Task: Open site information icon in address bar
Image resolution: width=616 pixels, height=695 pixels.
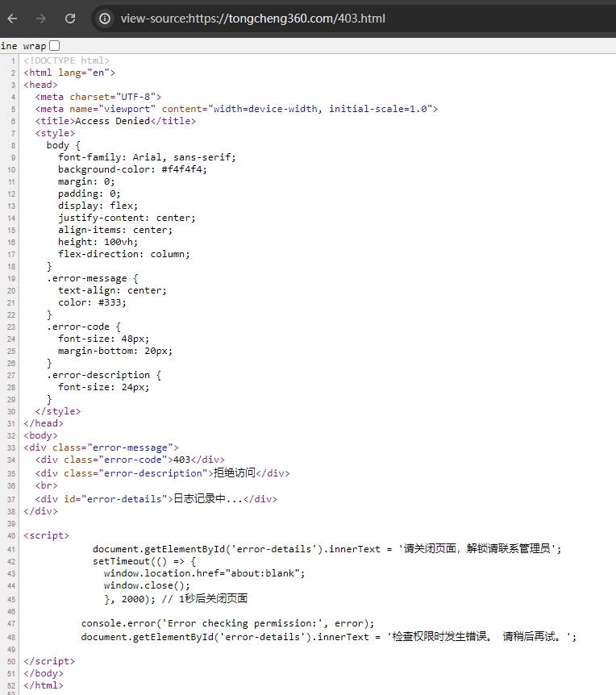Action: click(x=105, y=19)
